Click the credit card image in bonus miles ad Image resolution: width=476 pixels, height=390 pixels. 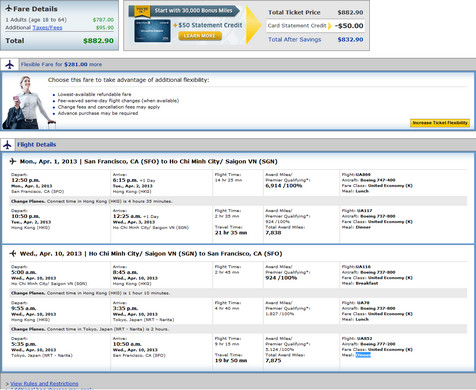(152, 31)
